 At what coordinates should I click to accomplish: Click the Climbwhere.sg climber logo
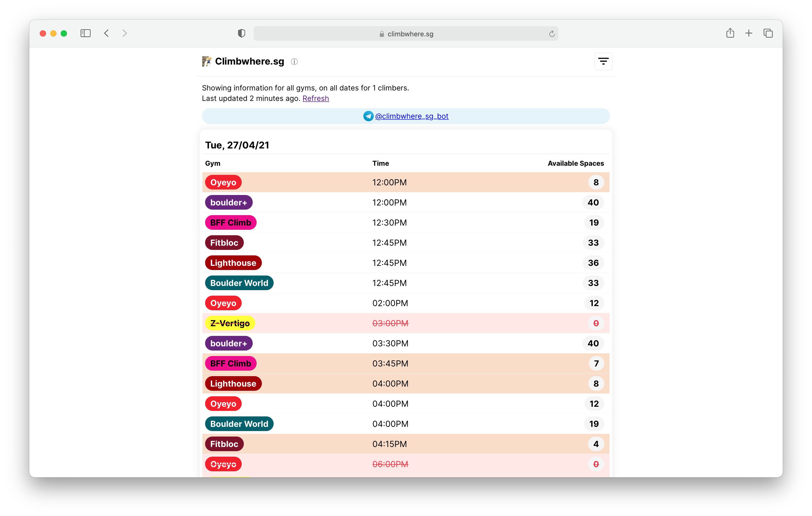(206, 61)
